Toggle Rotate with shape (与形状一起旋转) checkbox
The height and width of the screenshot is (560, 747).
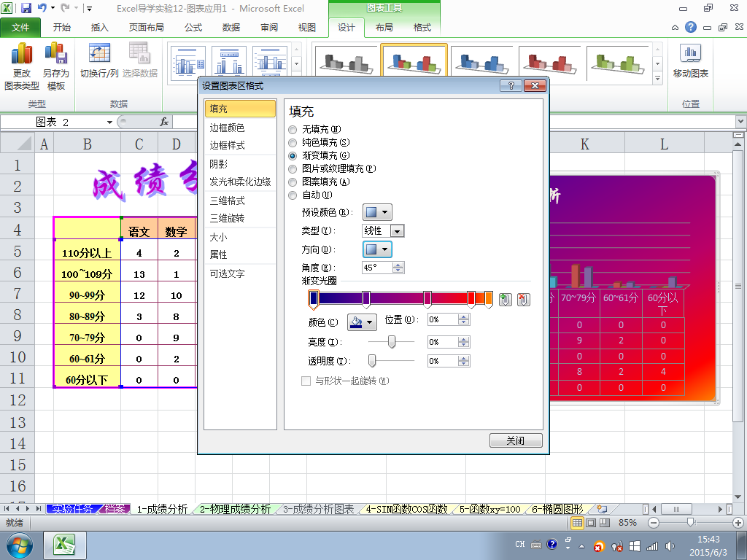(x=306, y=381)
